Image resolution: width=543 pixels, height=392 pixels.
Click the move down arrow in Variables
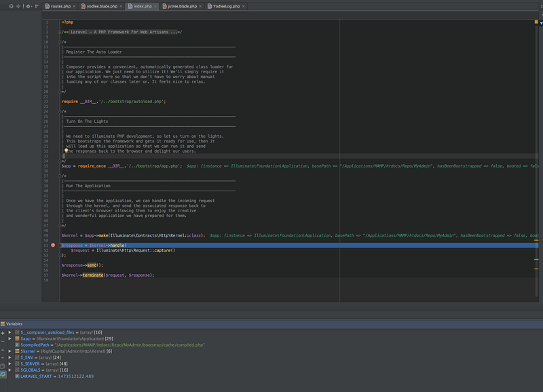point(3,357)
